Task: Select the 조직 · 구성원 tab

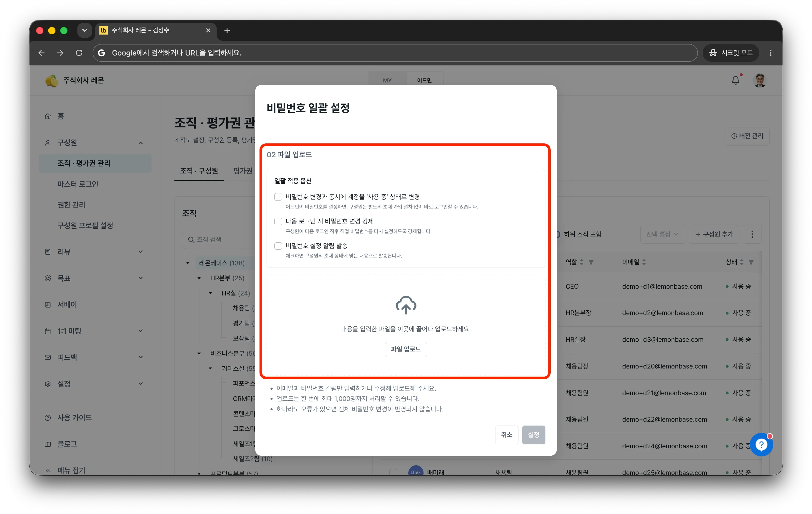Action: point(199,171)
